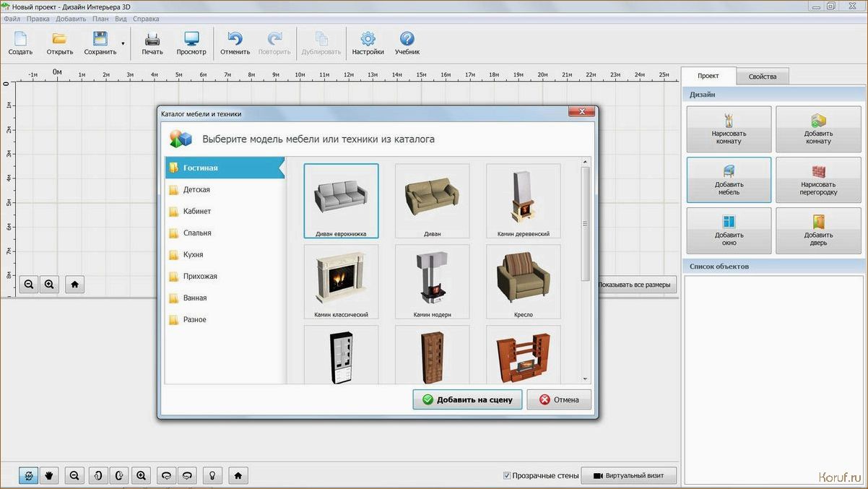Select the Кухня category folder
Image resolution: width=868 pixels, height=489 pixels.
(225, 254)
